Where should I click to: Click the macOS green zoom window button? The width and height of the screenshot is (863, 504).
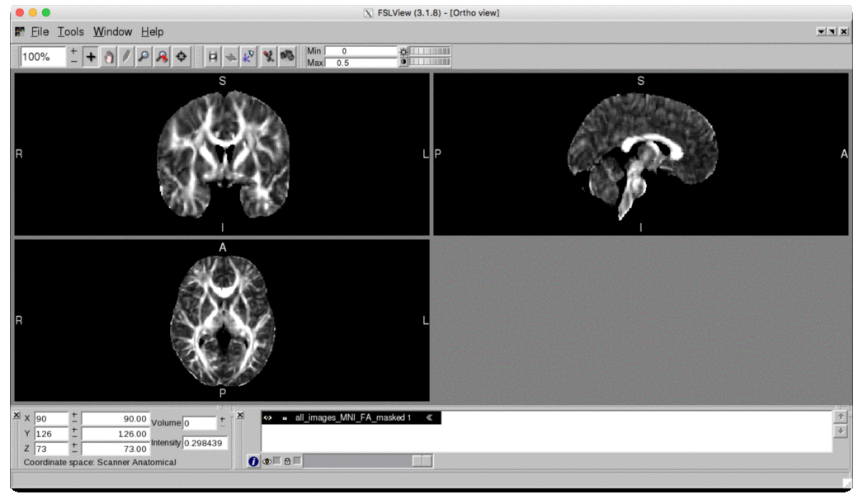(x=46, y=12)
